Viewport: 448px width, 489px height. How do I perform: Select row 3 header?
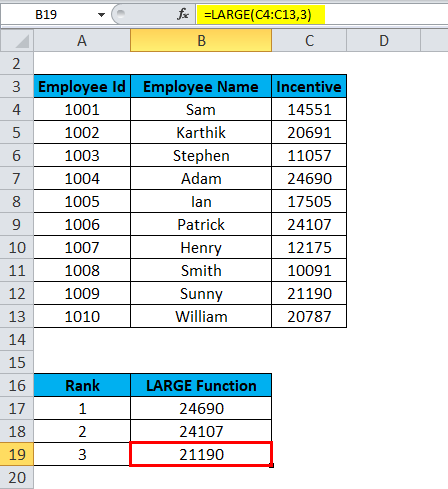tap(17, 86)
